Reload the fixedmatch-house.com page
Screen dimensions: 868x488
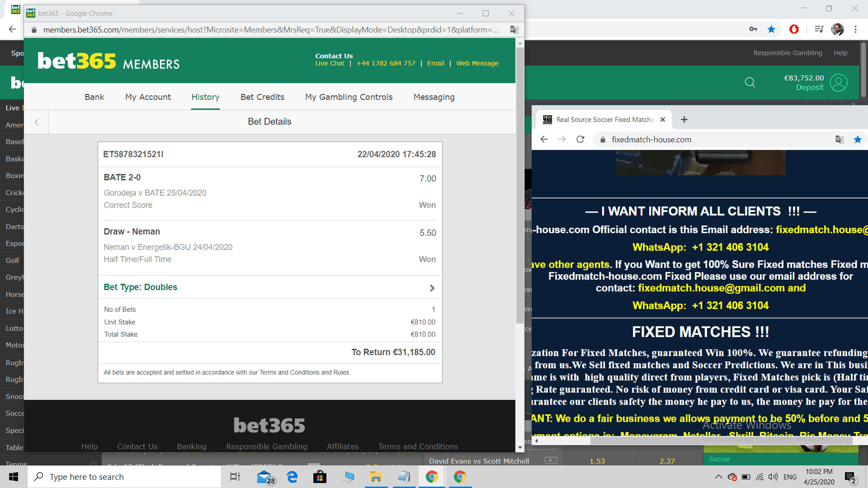pyautogui.click(x=580, y=139)
